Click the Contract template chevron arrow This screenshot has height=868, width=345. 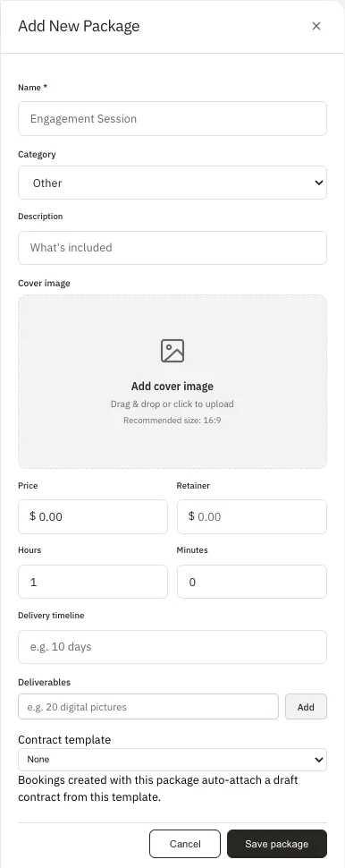coord(318,760)
